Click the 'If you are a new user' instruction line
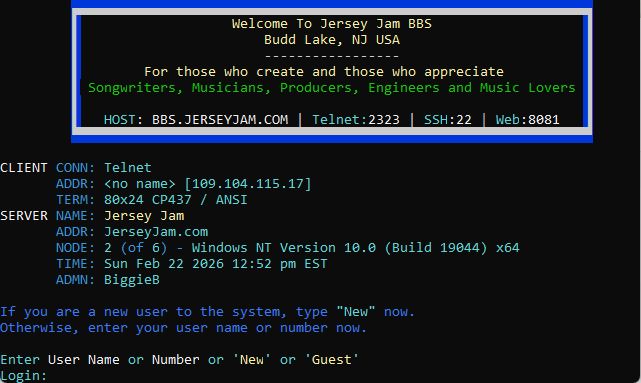 (x=208, y=312)
